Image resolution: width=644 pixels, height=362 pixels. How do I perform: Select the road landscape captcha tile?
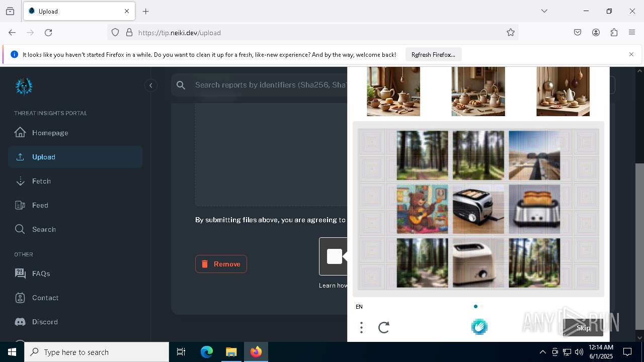click(534, 155)
